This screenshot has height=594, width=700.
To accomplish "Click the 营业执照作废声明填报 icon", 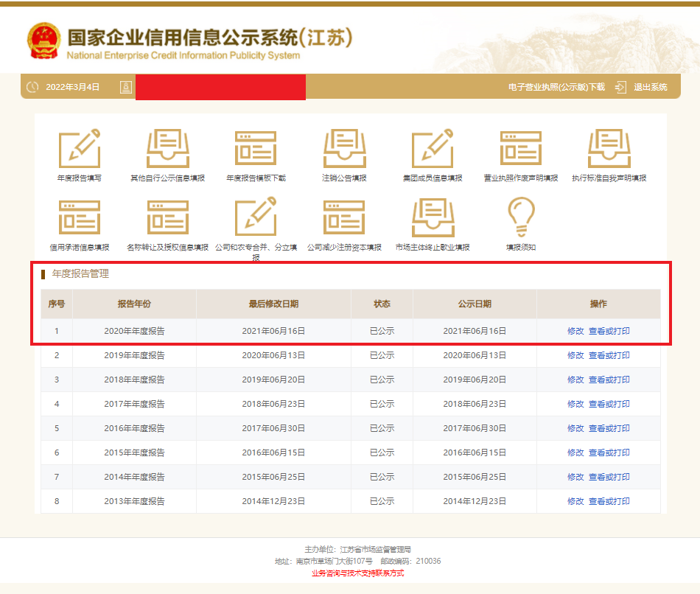I will [x=521, y=149].
